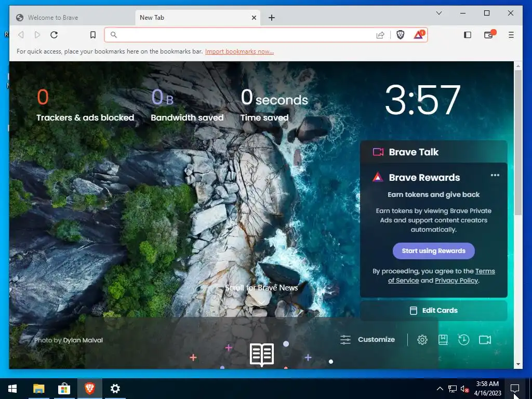Click the muted volume tray icon
The width and height of the screenshot is (532, 399).
click(464, 389)
